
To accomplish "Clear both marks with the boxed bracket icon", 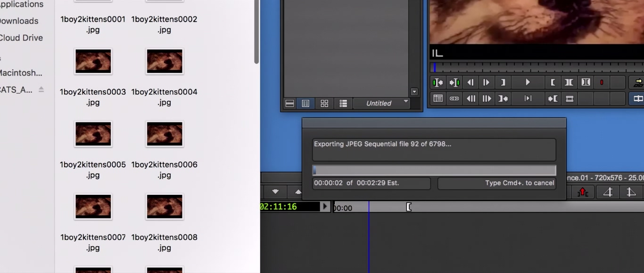I will 586,82.
